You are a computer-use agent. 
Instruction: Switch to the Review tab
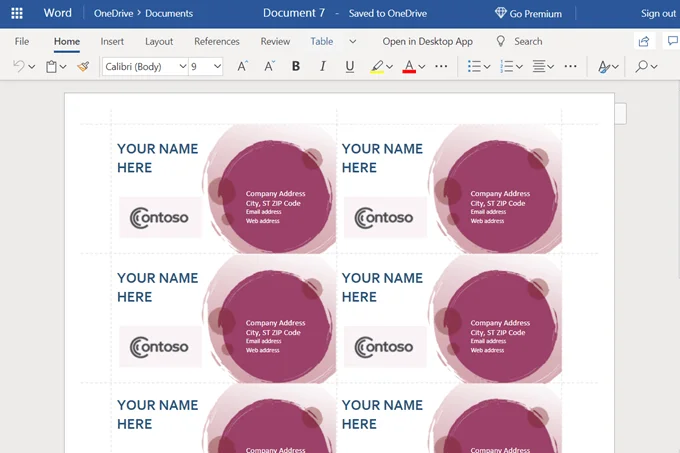click(275, 42)
